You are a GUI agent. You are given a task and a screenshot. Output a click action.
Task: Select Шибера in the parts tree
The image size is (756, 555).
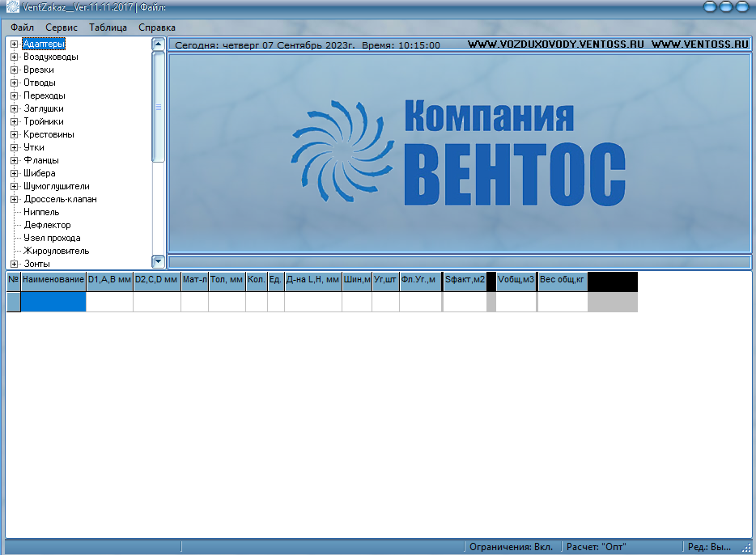[40, 173]
